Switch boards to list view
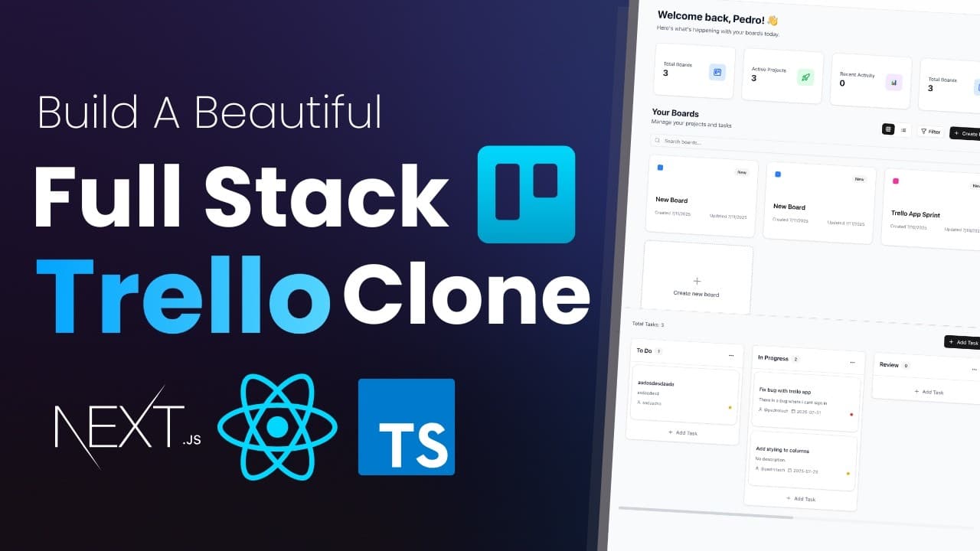The image size is (980, 551). click(x=903, y=130)
